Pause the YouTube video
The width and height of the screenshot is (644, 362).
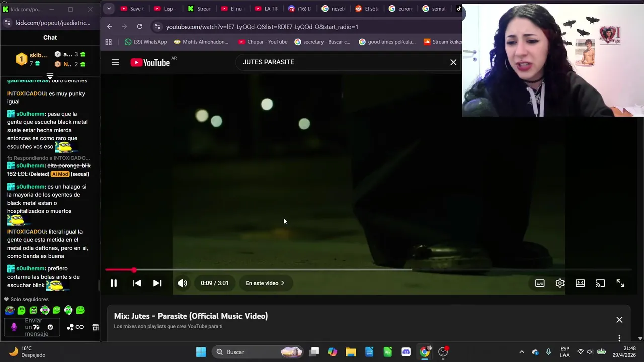pyautogui.click(x=114, y=283)
